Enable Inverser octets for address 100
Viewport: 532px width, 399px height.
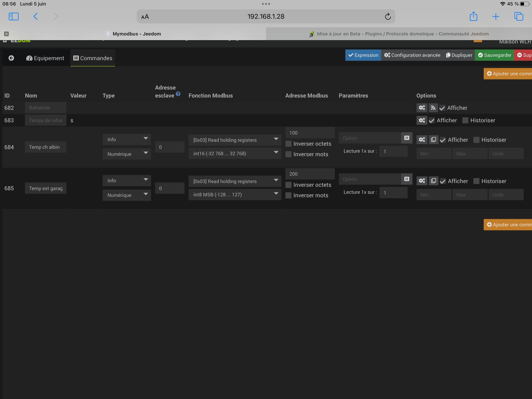click(288, 144)
